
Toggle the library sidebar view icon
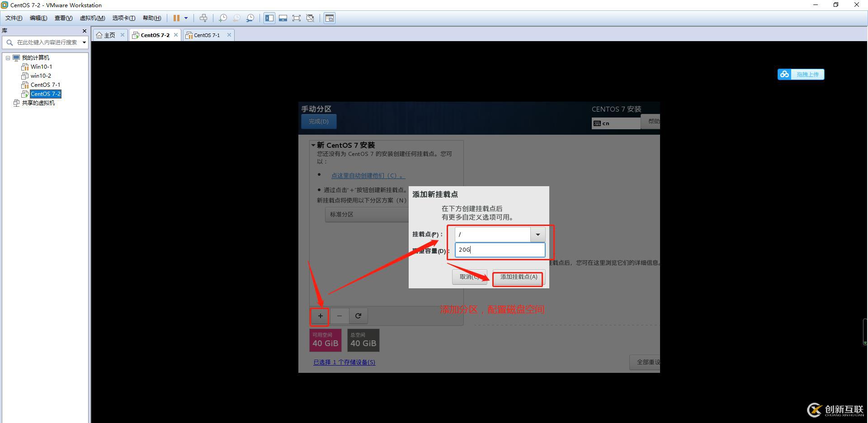269,18
